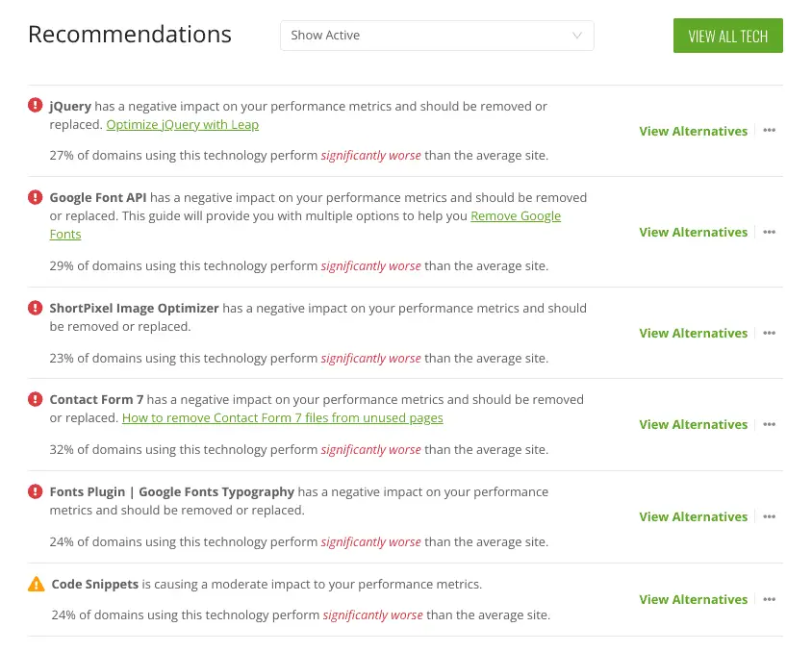Open ellipsis menu for Code Snippets row
The width and height of the screenshot is (812, 652).
769,599
